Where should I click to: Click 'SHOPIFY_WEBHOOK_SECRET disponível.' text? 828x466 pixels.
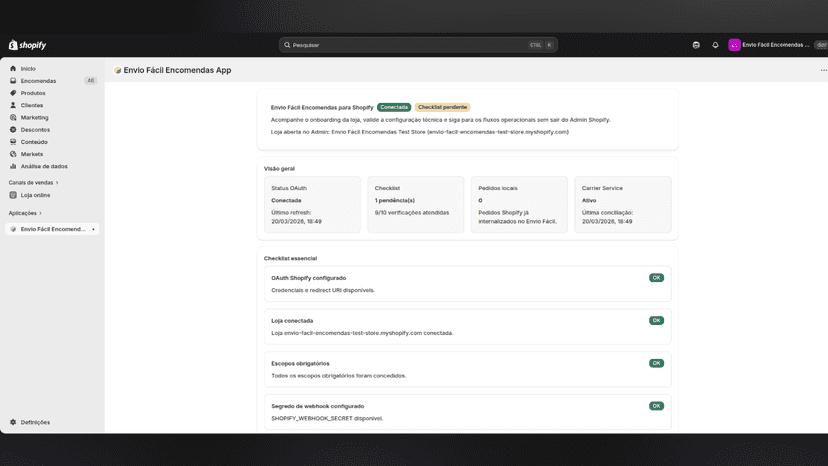click(327, 418)
